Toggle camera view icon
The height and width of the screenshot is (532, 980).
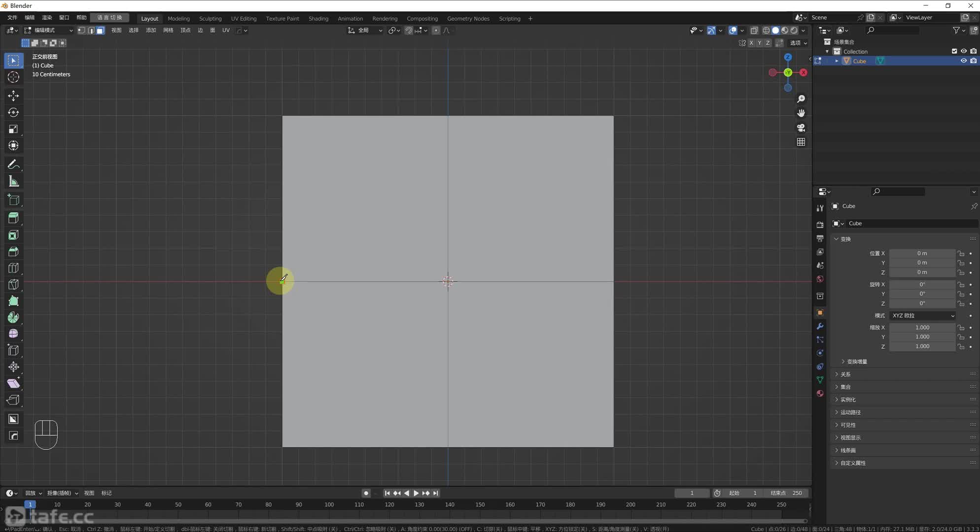click(x=801, y=128)
